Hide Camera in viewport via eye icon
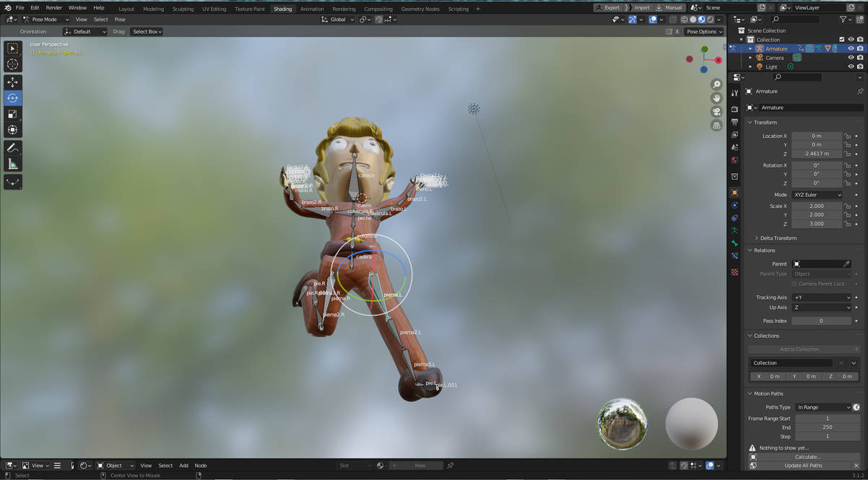868x480 pixels. click(x=851, y=58)
